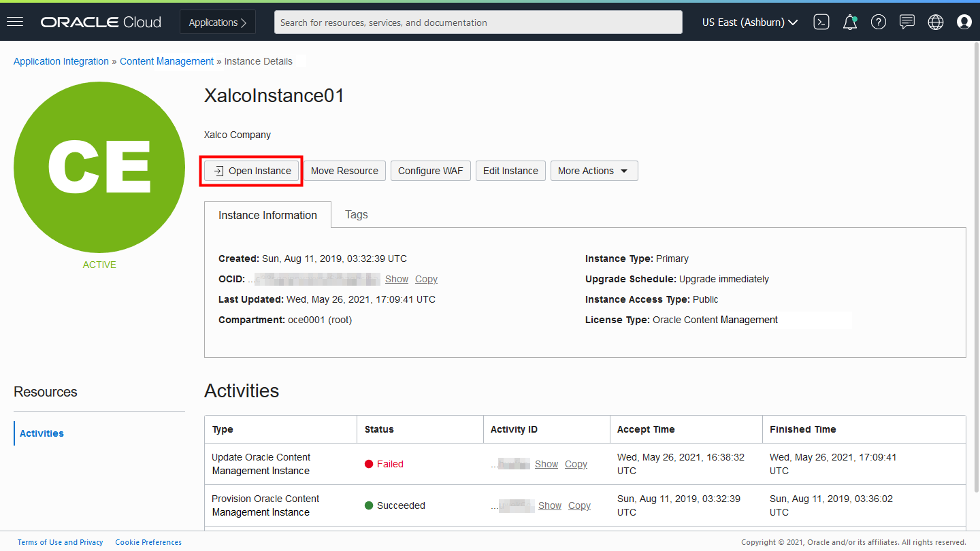This screenshot has height=551, width=980.
Task: Click the Open Instance button
Action: pyautogui.click(x=252, y=171)
